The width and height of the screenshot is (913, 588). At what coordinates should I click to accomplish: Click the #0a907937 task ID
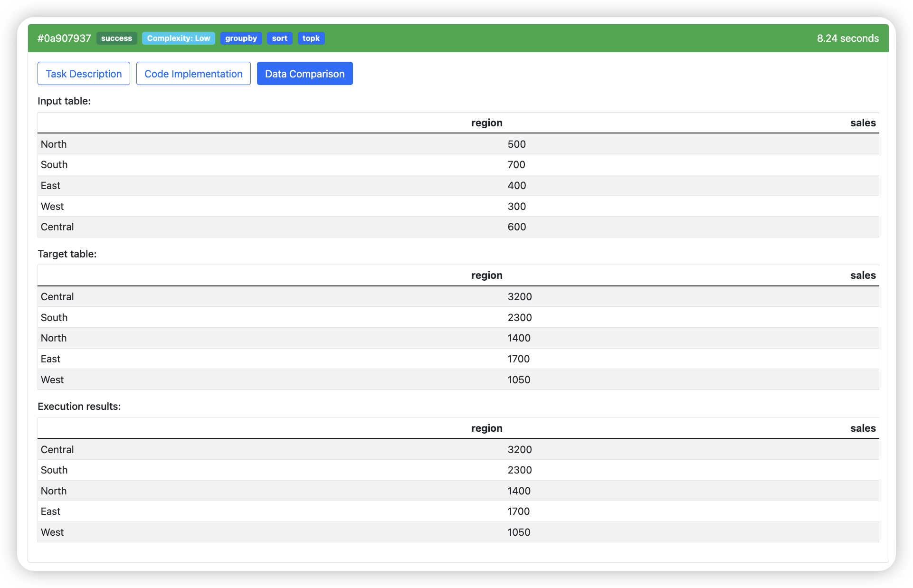[x=64, y=38]
